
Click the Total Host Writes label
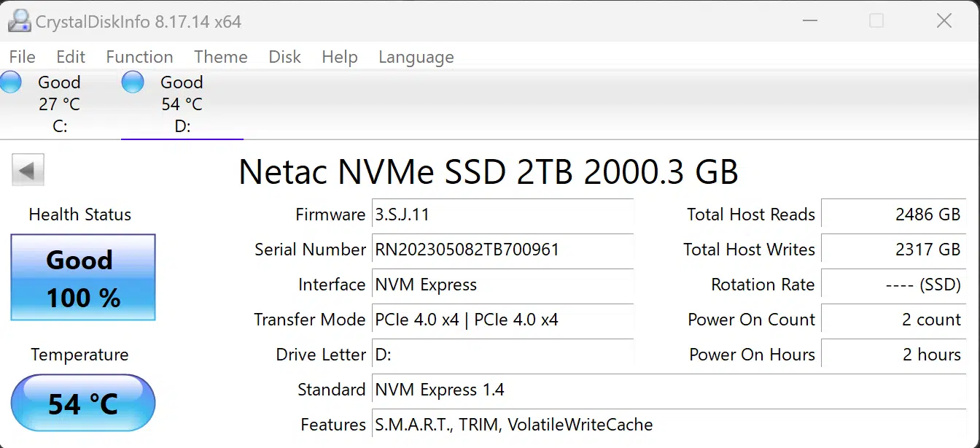[x=750, y=250]
